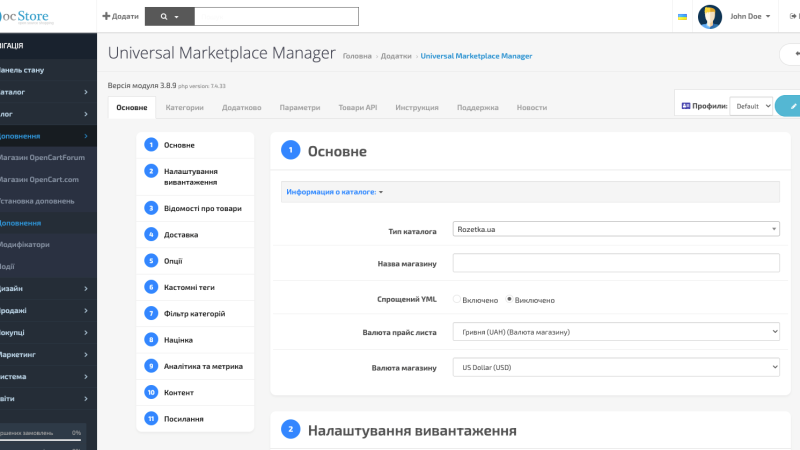800x450 pixels.
Task: Go to step 1 Основне
Action: click(x=195, y=145)
